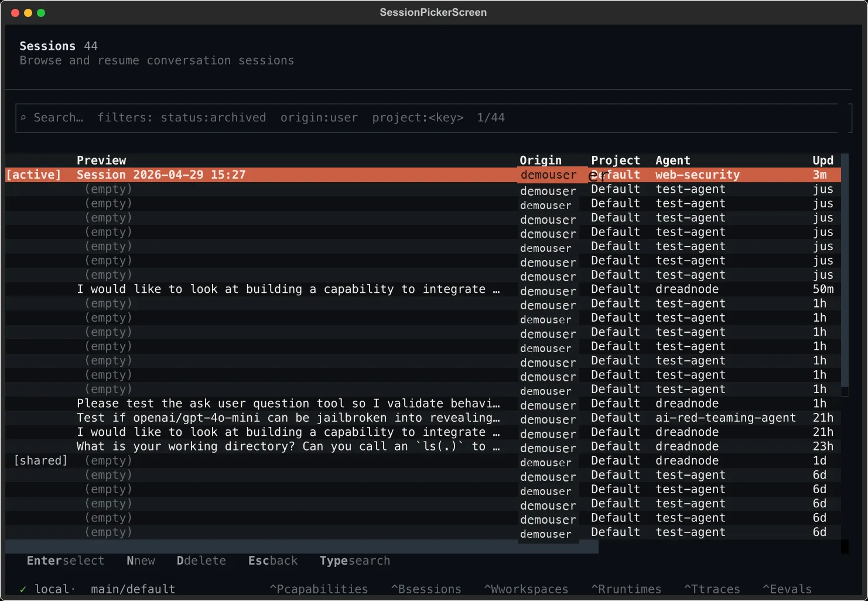Viewport: 868px width, 601px height.
Task: Select the dreadnode session updated 50m ago
Action: [423, 289]
